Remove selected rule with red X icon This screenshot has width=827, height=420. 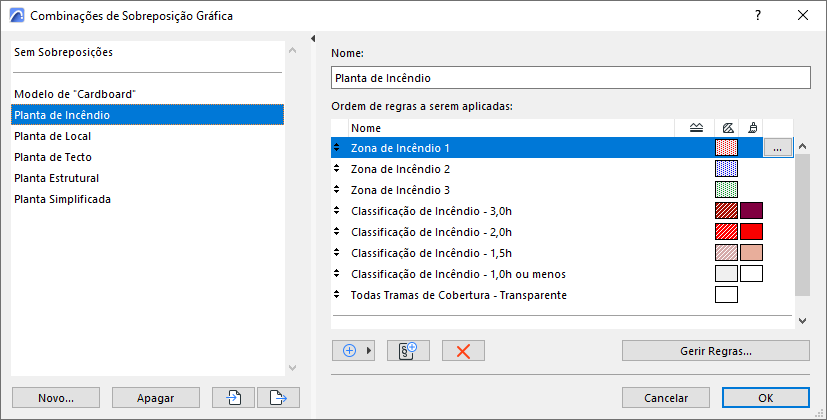463,351
